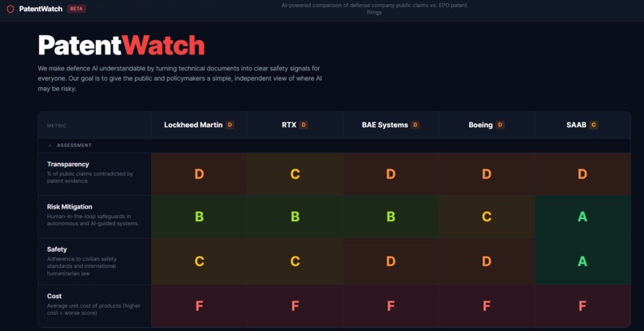Image resolution: width=644 pixels, height=331 pixels.
Task: Open RTX Cost grade F cell
Action: pos(295,306)
